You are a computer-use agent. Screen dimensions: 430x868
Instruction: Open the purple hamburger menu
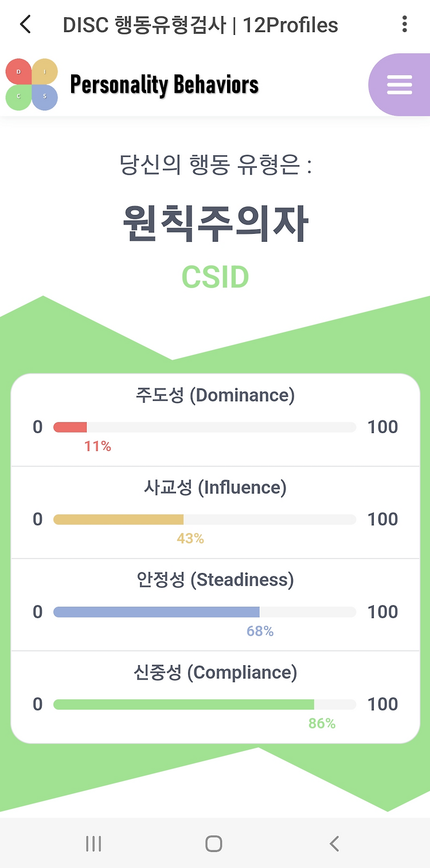click(x=400, y=85)
